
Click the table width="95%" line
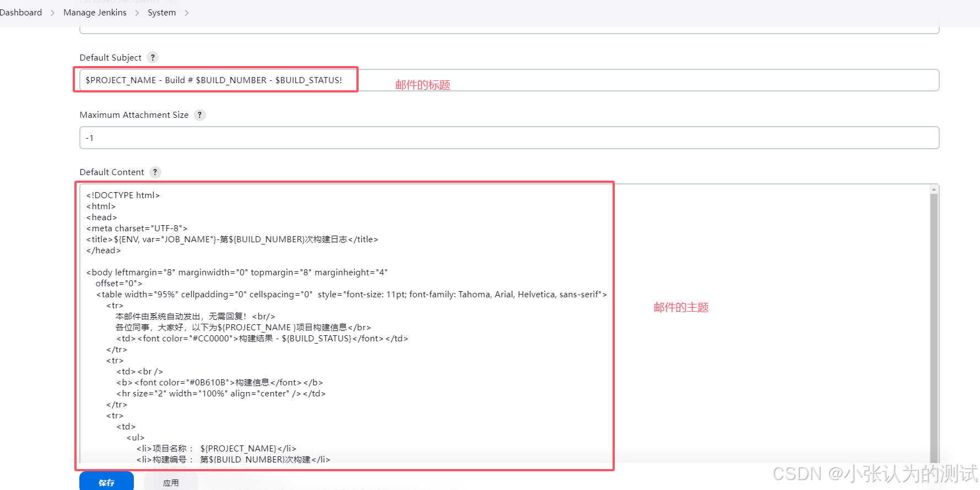coord(351,294)
